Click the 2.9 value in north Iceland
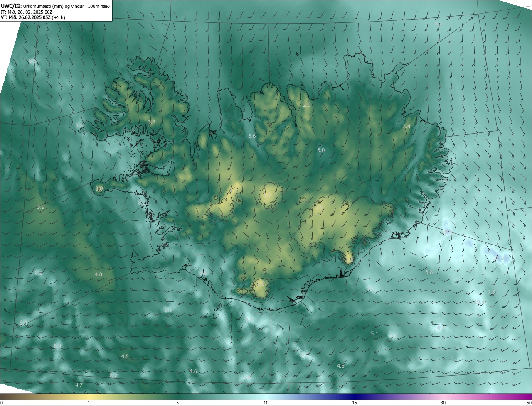The image size is (532, 406). [x=307, y=105]
